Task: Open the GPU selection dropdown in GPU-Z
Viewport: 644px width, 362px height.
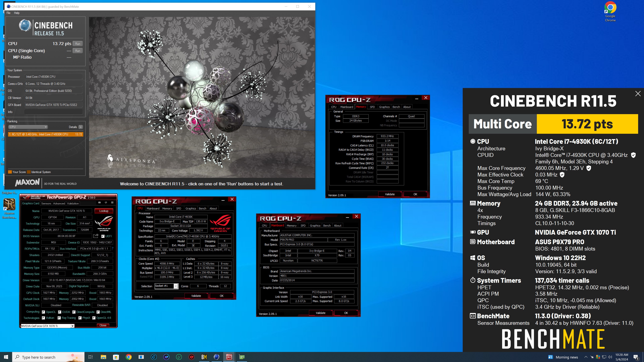Action: click(47, 326)
